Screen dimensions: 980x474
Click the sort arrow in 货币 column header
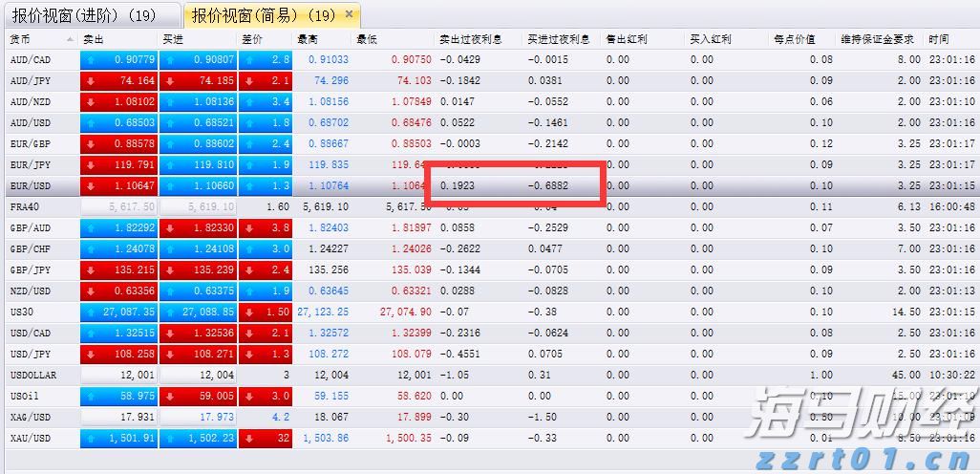point(71,40)
